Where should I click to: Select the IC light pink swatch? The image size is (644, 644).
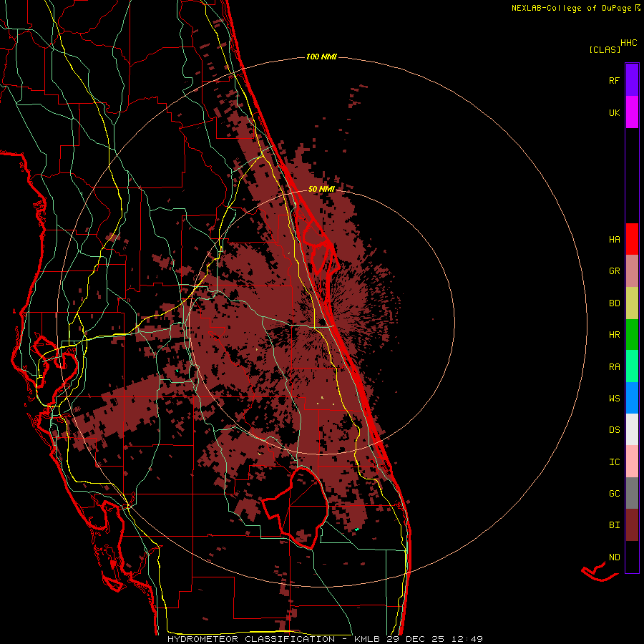pyautogui.click(x=632, y=462)
